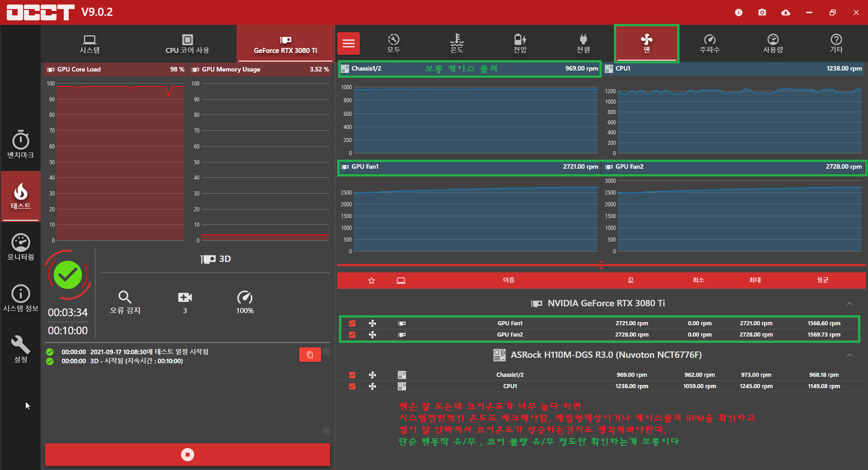Click the info icon in title bar
The width and height of the screenshot is (868, 470).
[739, 12]
